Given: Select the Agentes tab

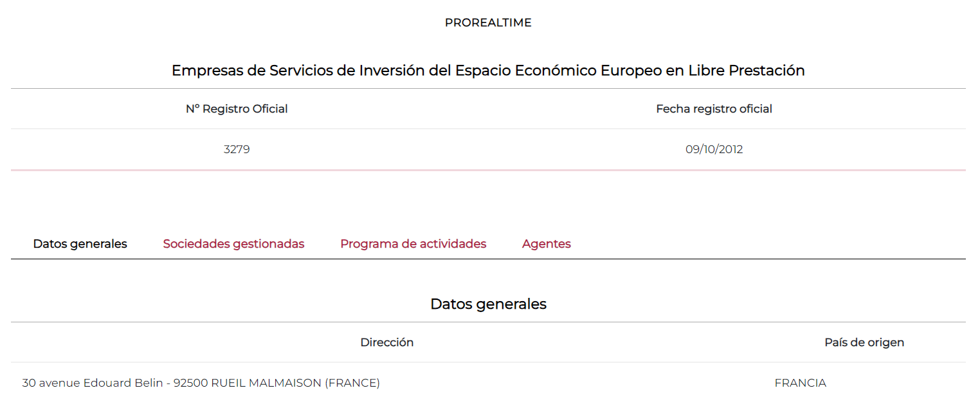Looking at the screenshot, I should coord(546,244).
